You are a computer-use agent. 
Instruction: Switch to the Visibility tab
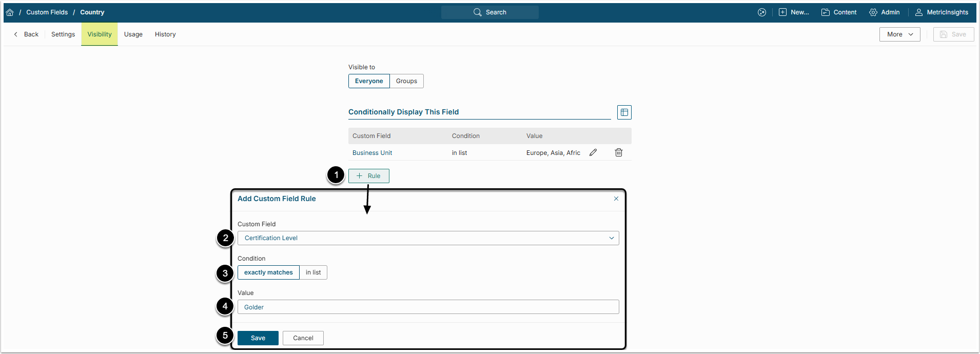(100, 34)
